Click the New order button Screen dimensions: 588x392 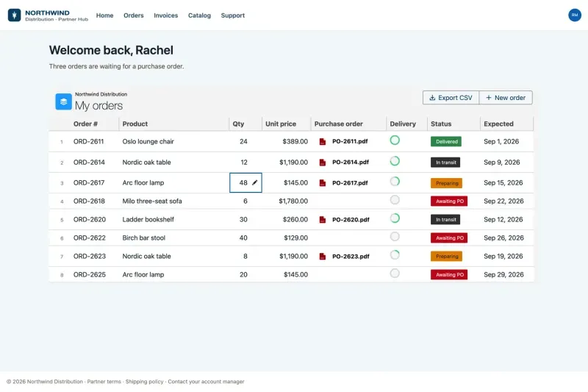(506, 98)
